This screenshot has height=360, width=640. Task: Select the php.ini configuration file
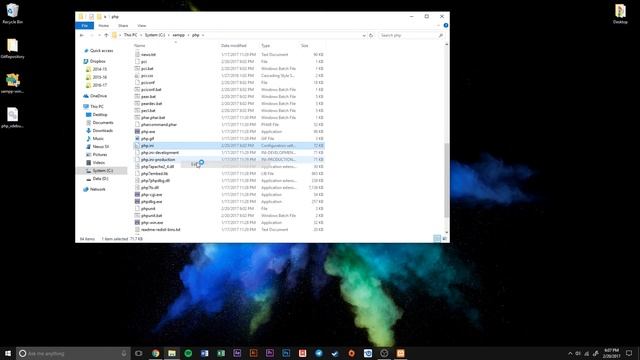coord(229,145)
